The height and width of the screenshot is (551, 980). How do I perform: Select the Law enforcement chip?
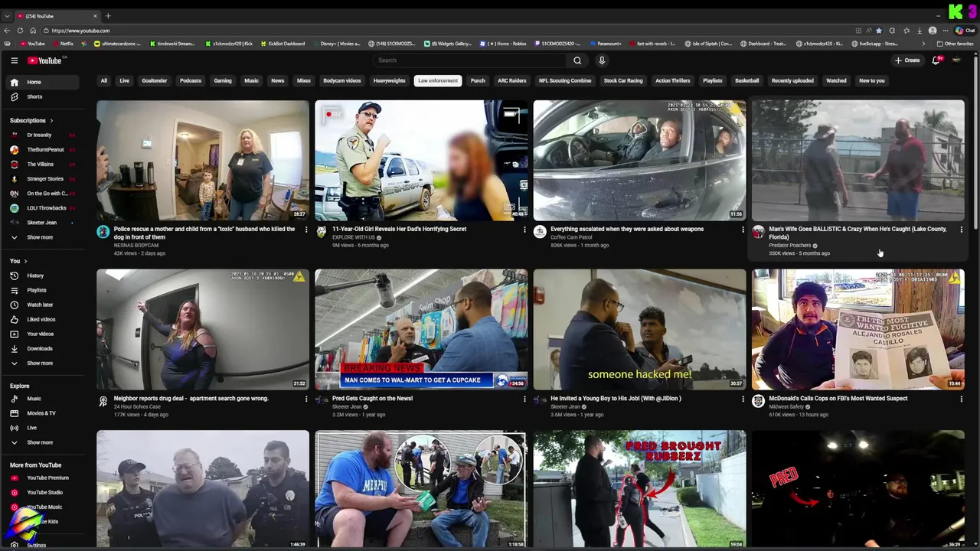[438, 80]
